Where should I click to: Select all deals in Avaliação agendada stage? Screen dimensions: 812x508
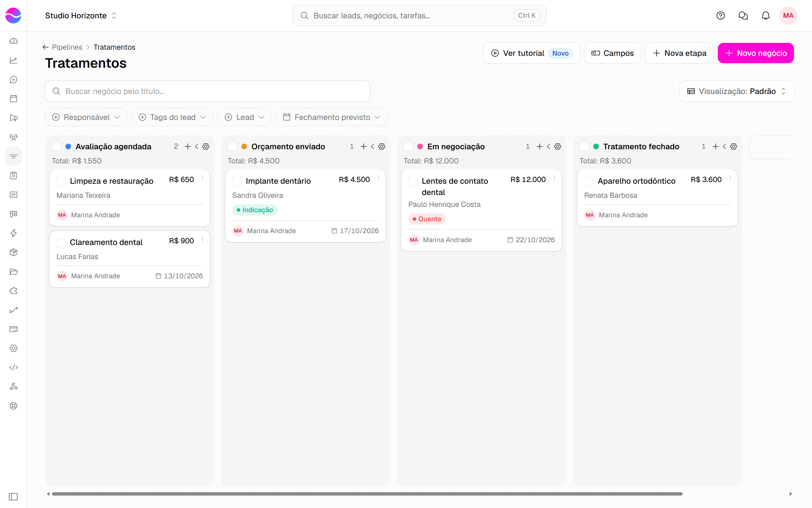point(56,146)
